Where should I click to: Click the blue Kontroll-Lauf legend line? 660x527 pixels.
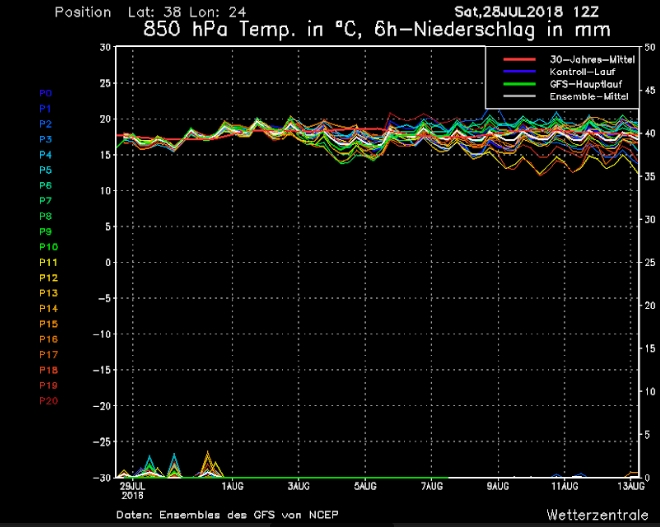click(518, 72)
